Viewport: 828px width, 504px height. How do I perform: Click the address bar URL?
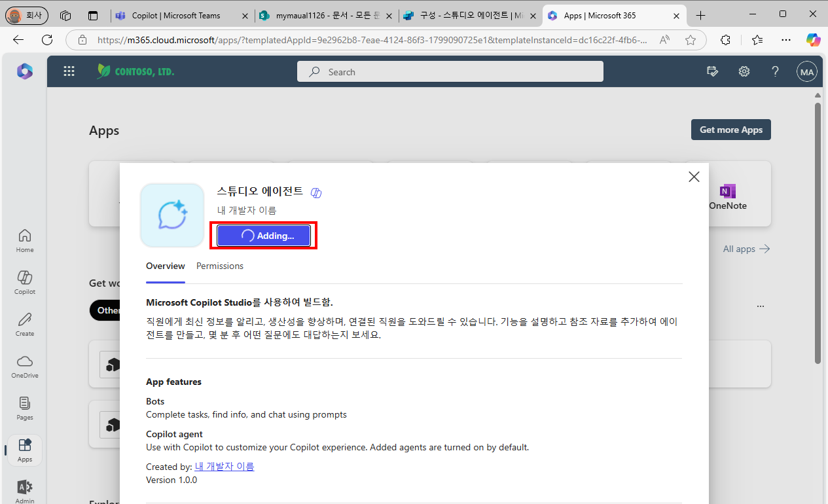pyautogui.click(x=372, y=40)
